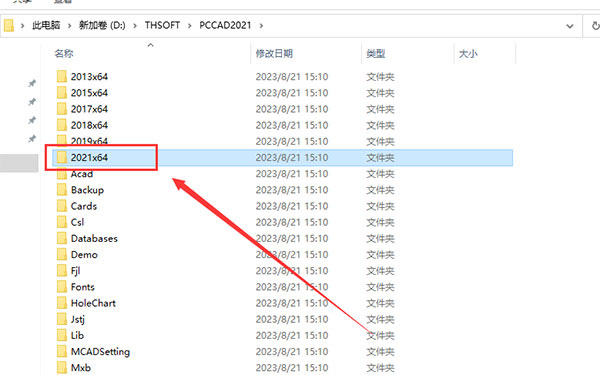600x375 pixels.
Task: Select the Databases folder name
Action: (94, 238)
